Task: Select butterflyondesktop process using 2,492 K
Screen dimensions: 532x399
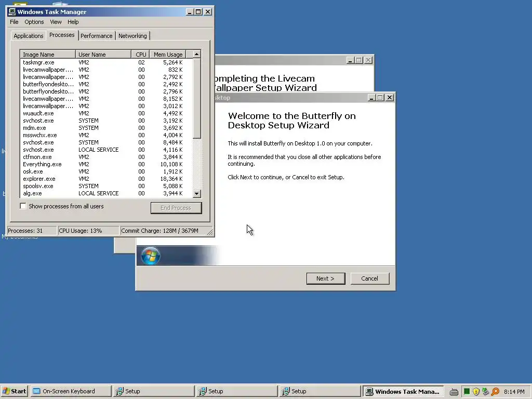Action: pos(106,84)
